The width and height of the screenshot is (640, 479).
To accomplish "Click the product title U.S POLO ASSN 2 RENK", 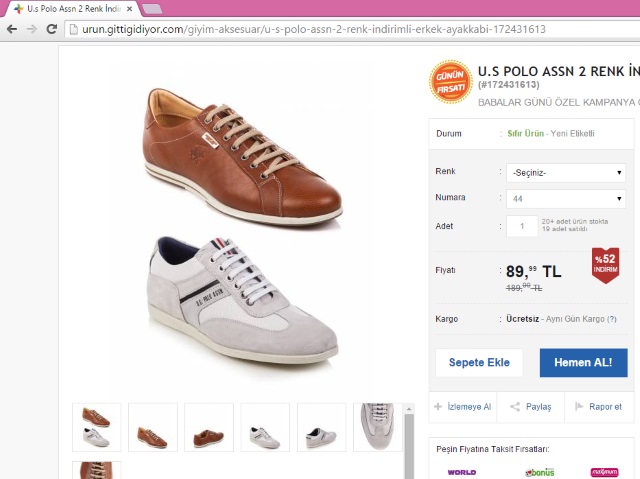I will [558, 71].
